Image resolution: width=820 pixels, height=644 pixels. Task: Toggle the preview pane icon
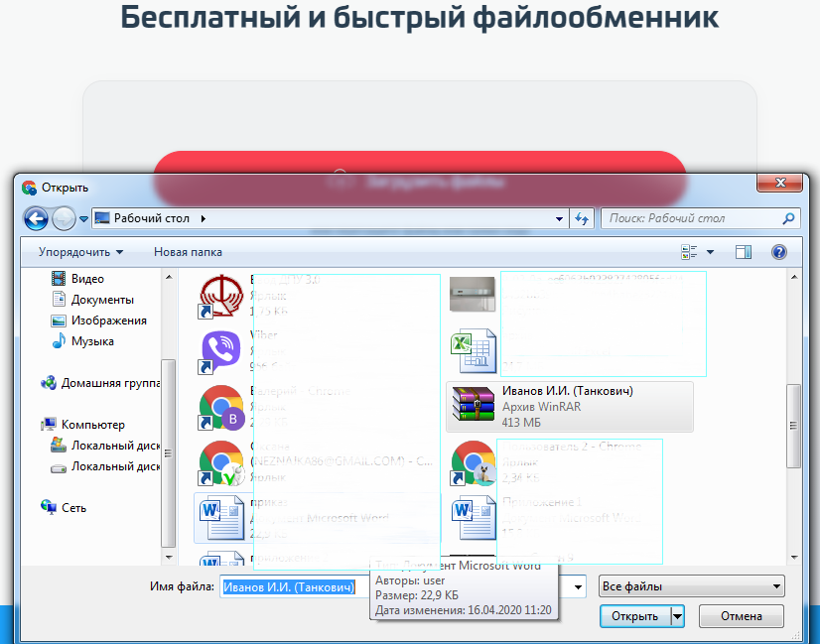[x=744, y=252]
